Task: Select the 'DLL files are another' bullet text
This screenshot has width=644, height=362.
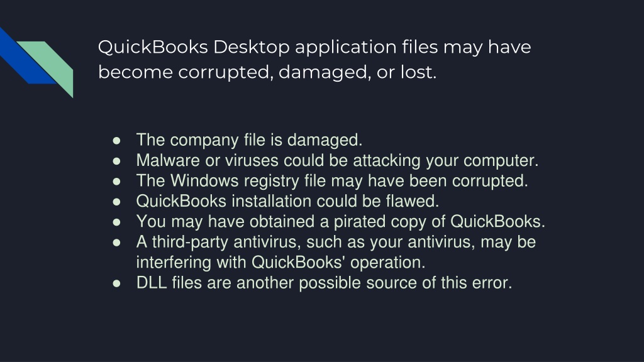Action: click(x=324, y=283)
